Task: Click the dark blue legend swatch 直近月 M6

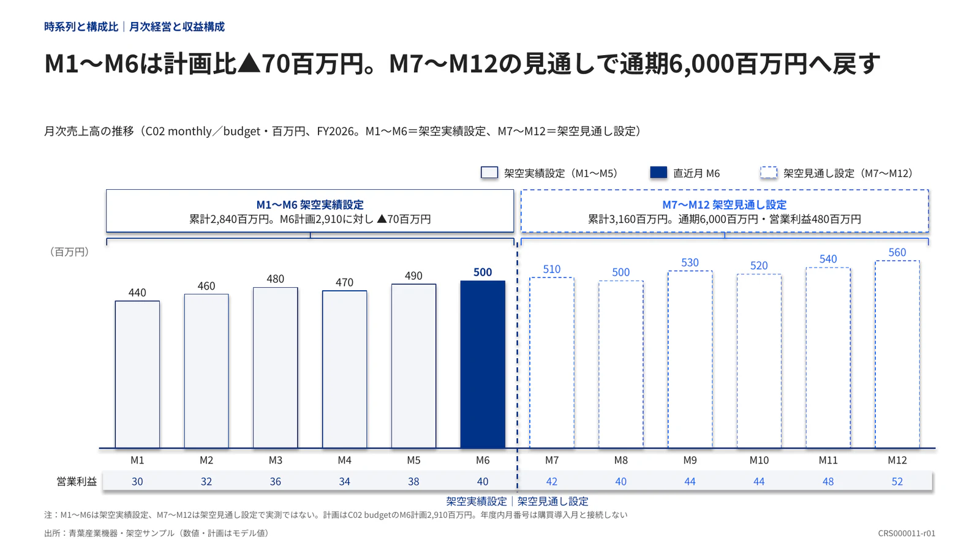Action: click(x=658, y=173)
